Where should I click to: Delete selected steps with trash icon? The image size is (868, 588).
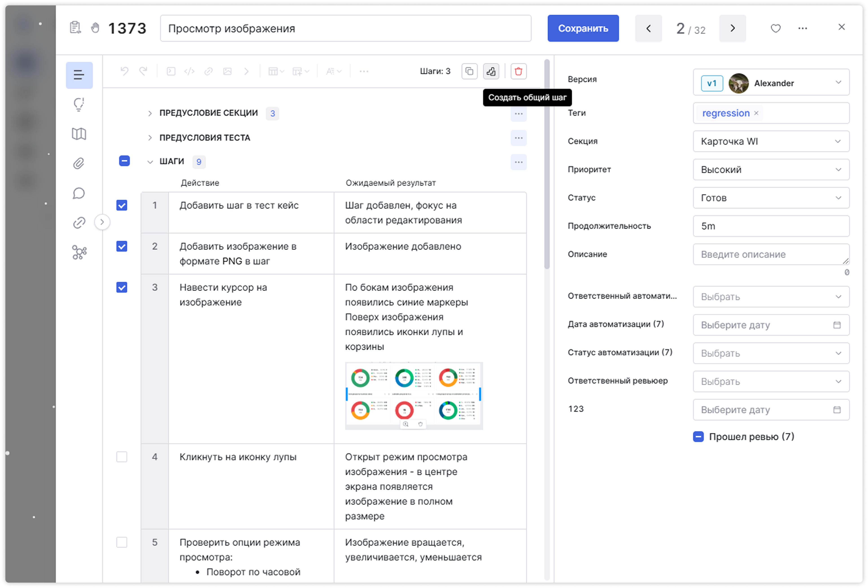[518, 71]
